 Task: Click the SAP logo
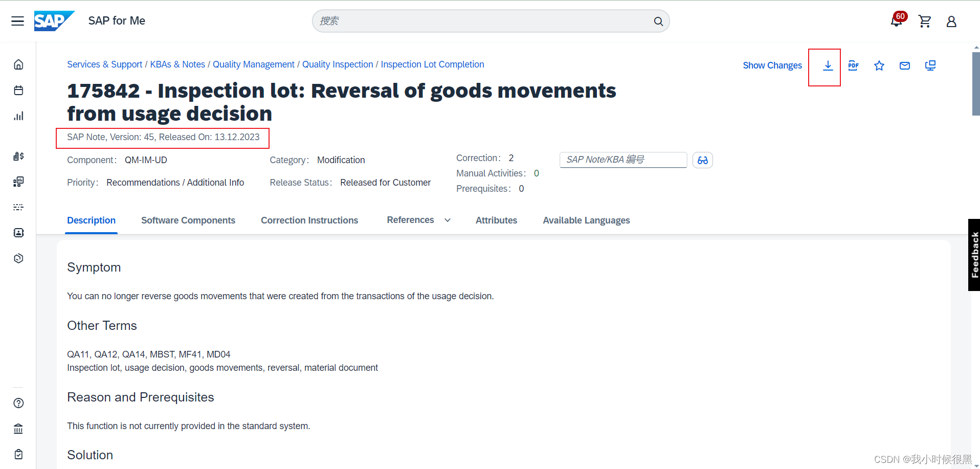pyautogui.click(x=54, y=21)
